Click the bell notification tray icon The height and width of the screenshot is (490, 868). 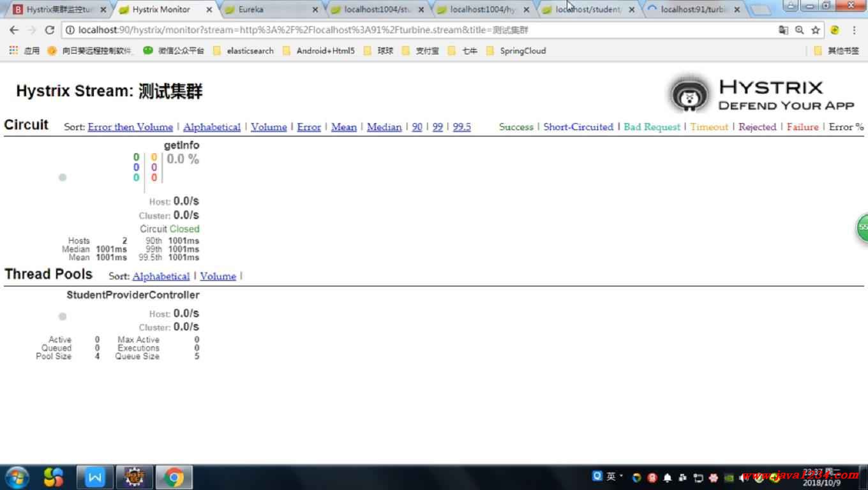668,477
